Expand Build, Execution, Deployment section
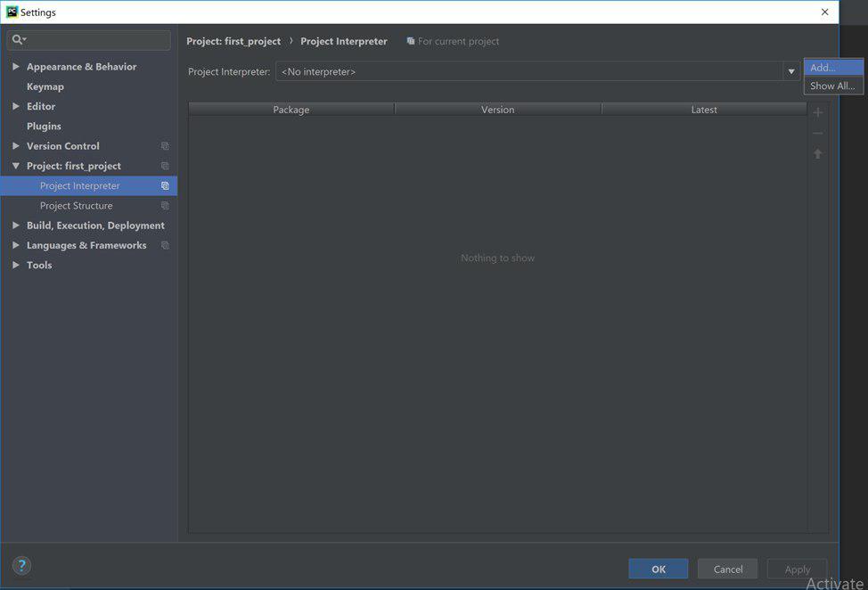 (16, 225)
